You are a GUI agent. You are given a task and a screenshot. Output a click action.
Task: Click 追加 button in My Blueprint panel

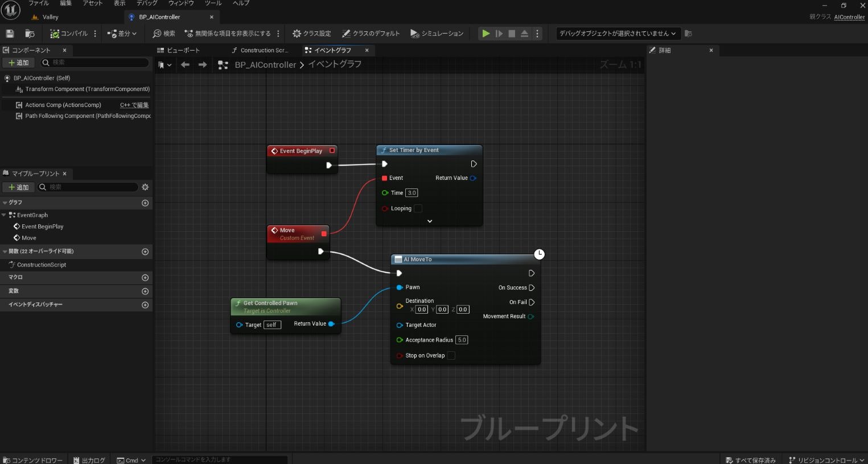19,187
